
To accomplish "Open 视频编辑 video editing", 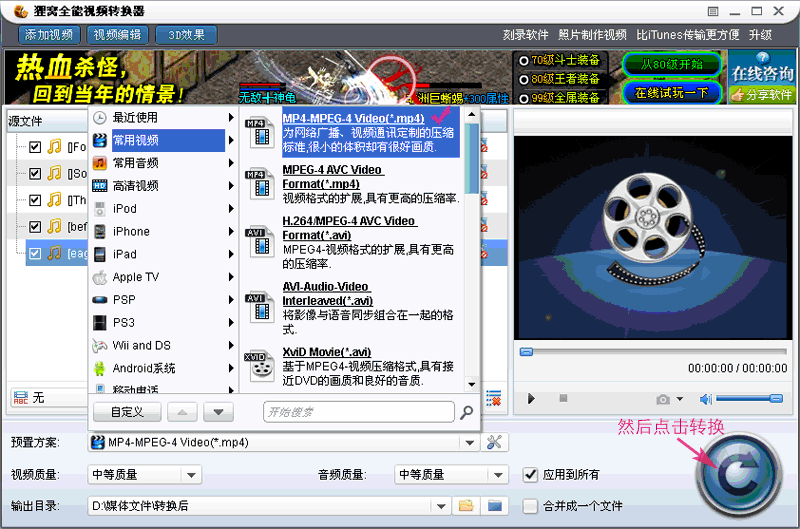I will 117,35.
